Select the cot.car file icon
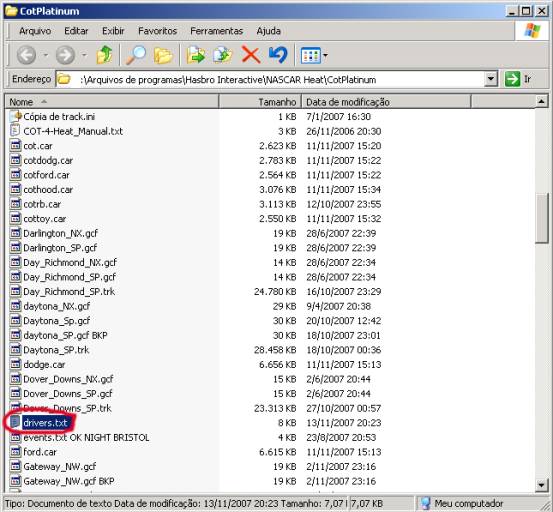The image size is (553, 512). click(15, 145)
